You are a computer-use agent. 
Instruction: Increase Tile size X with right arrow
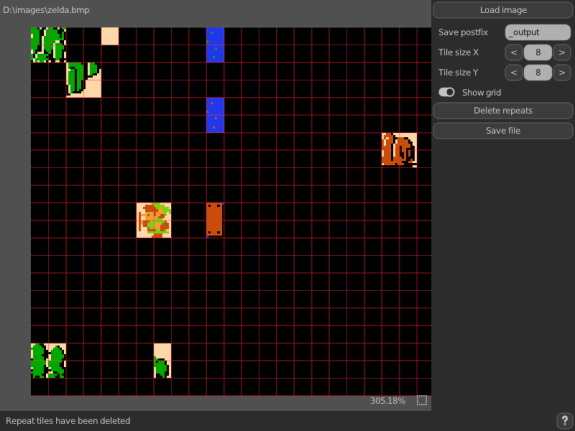tap(562, 52)
